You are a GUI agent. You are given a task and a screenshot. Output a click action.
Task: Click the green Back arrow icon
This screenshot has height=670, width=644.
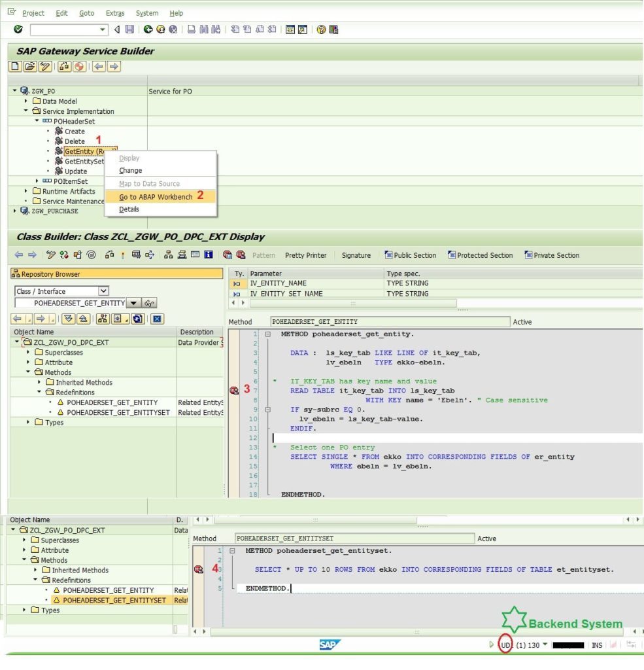pyautogui.click(x=148, y=29)
